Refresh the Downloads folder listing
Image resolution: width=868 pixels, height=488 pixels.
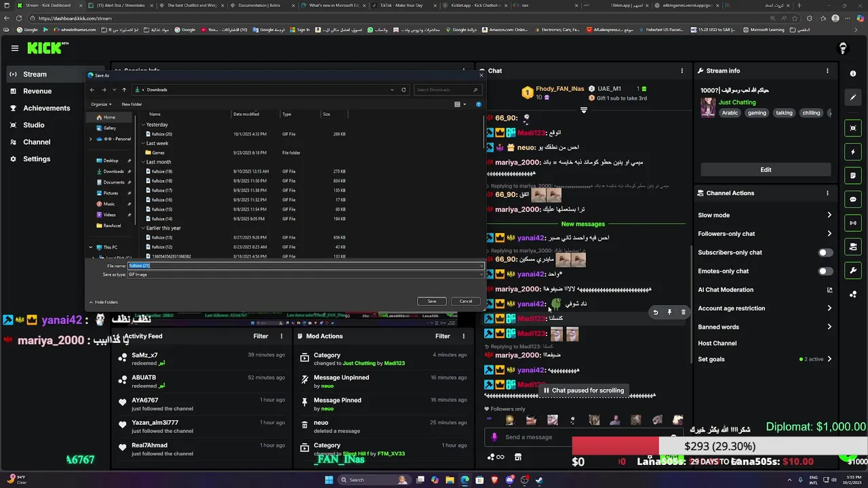pyautogui.click(x=403, y=89)
